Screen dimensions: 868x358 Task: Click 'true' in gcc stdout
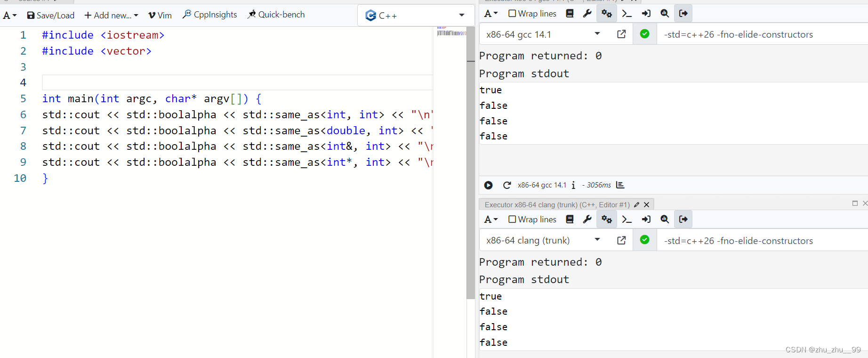pos(490,90)
